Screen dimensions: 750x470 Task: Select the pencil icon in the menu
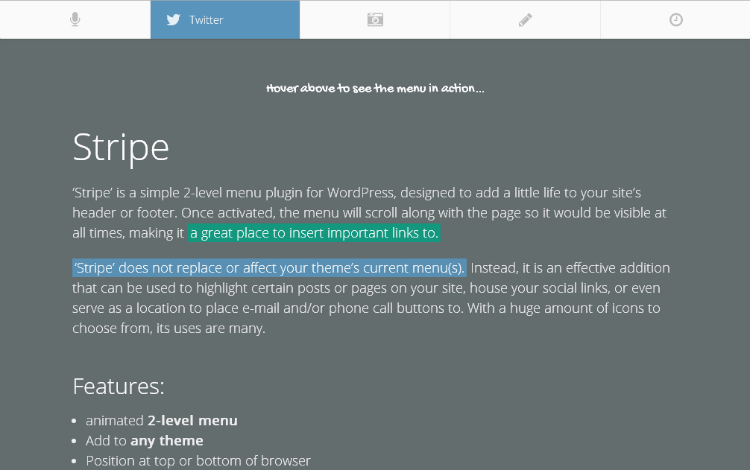tap(525, 19)
